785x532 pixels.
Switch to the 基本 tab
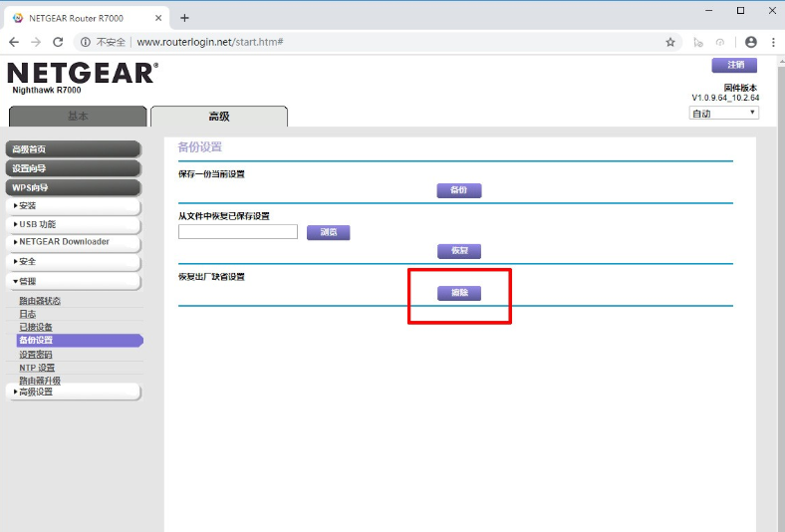coord(78,117)
